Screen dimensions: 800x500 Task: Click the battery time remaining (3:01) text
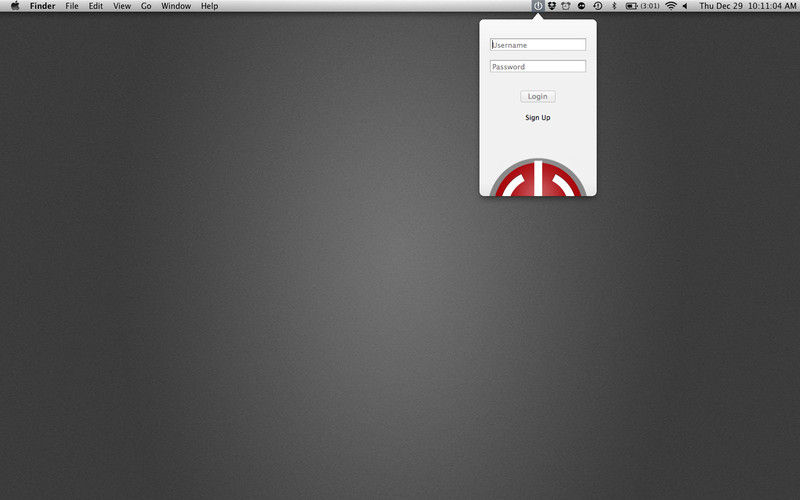650,6
